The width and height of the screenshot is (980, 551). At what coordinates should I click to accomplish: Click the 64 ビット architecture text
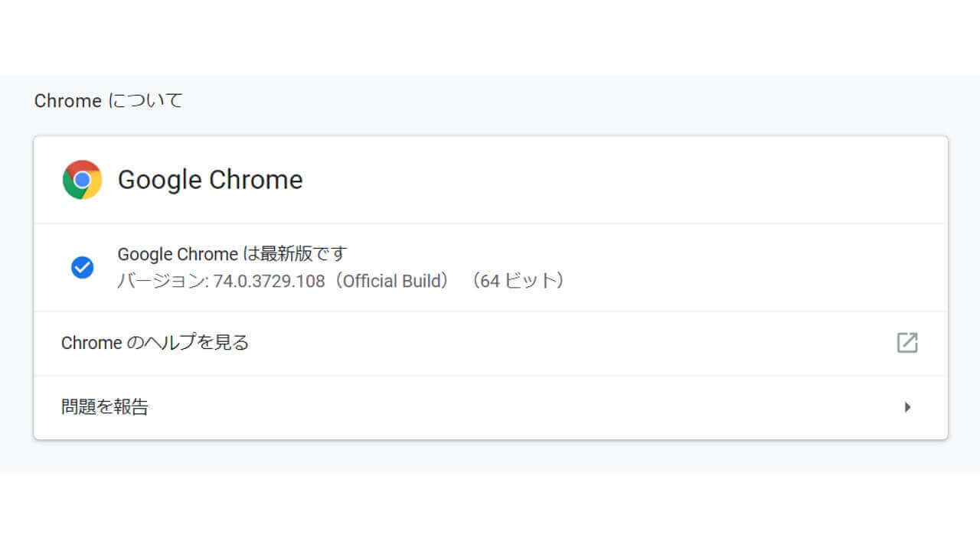point(518,281)
